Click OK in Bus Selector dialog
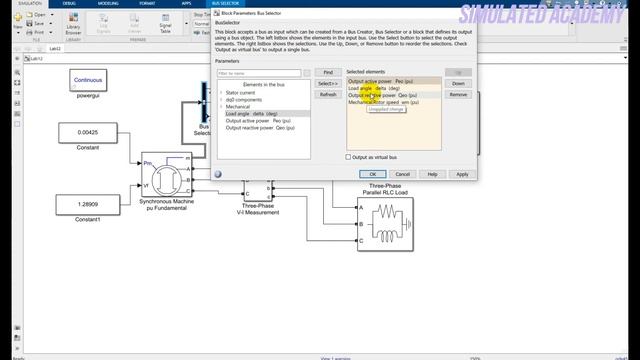This screenshot has width=640, height=360. pos(373,174)
